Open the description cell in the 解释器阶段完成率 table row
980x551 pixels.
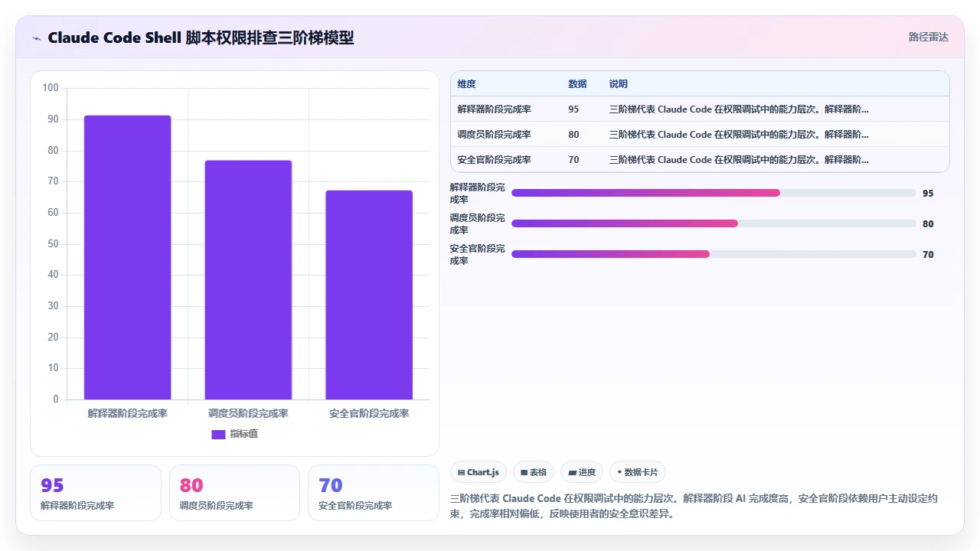tap(739, 109)
